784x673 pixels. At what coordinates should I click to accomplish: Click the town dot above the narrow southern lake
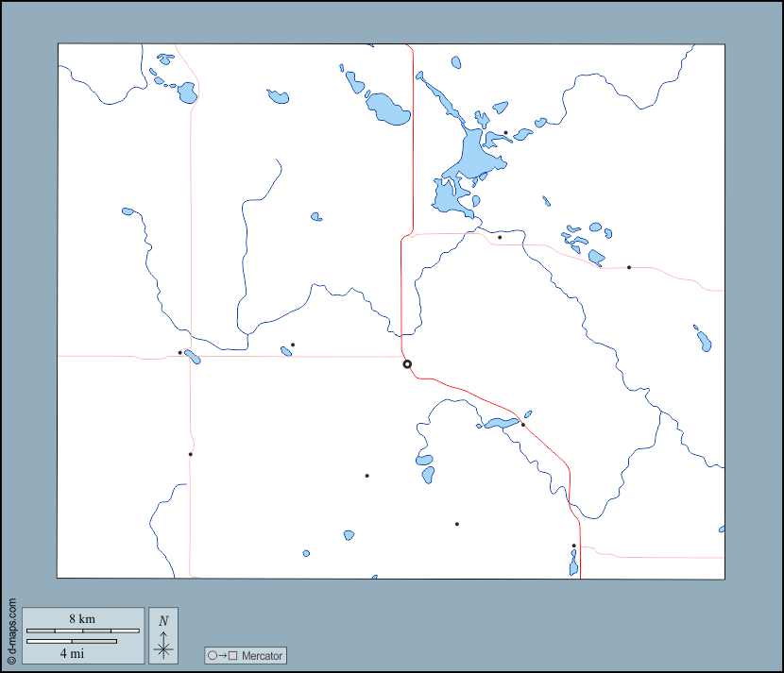point(573,546)
